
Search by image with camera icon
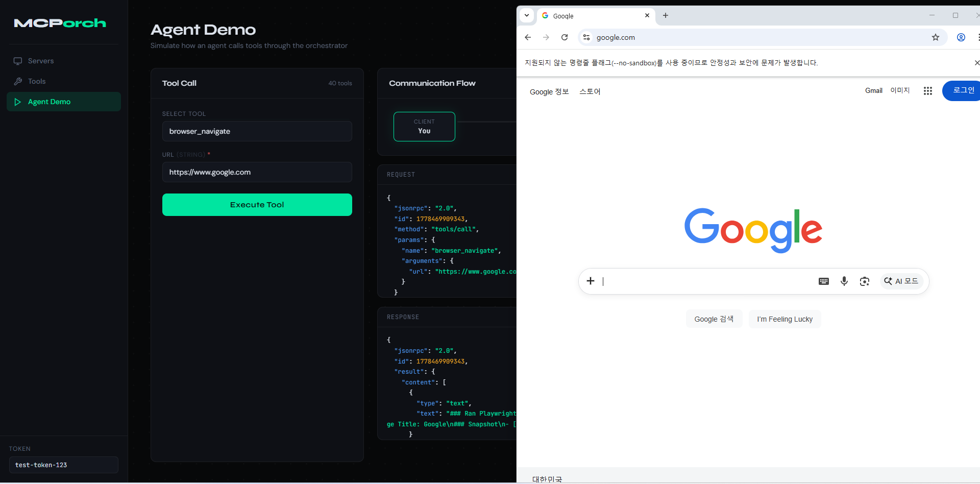click(865, 281)
